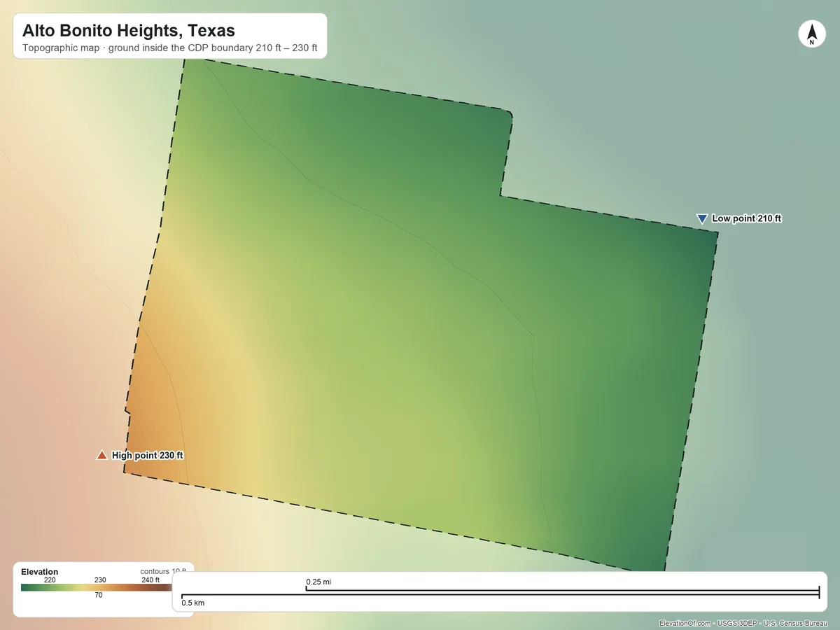Click the blue low point triangle marker
Screen dimensions: 840x630
702,218
